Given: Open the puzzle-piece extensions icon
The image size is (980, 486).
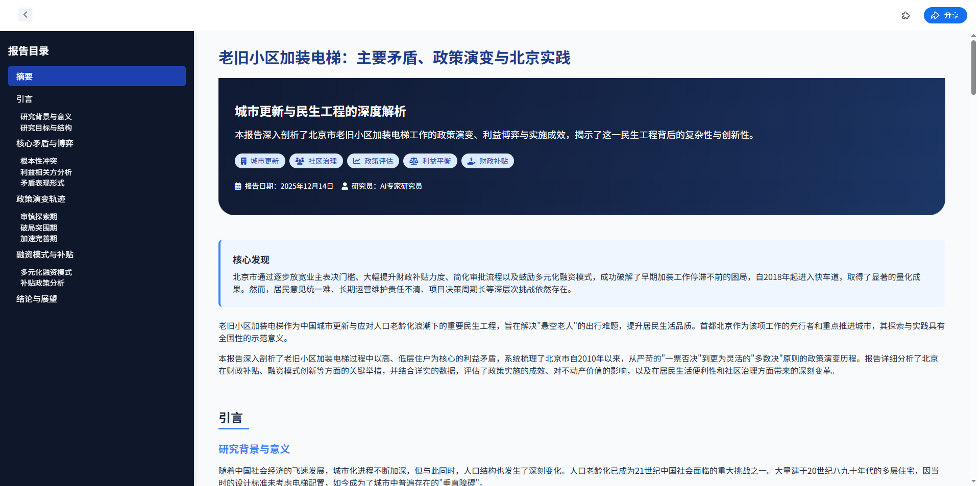Looking at the screenshot, I should coord(906,15).
